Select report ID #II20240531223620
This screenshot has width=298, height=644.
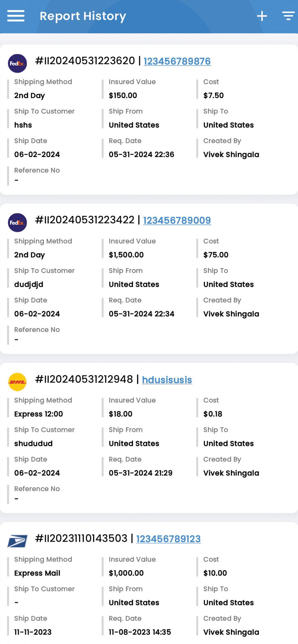85,61
